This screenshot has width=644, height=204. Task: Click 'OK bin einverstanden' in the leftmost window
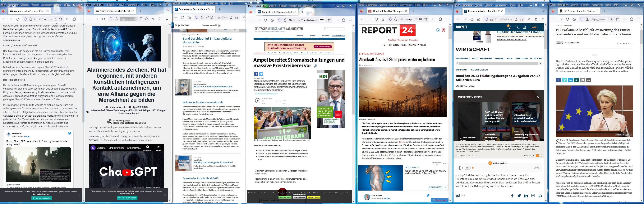click(x=42, y=198)
